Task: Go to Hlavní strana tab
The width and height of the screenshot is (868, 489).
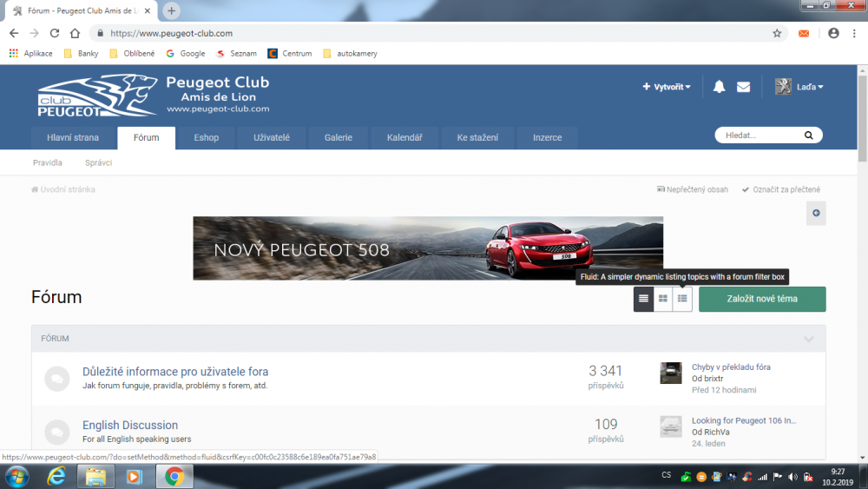Action: [x=73, y=137]
